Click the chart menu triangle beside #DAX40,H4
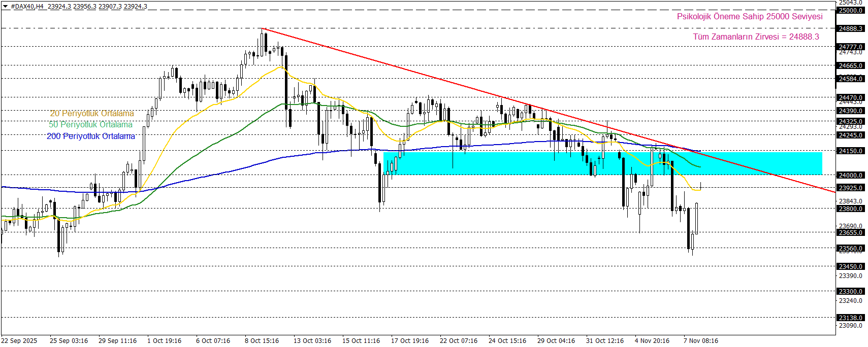Viewport: 868px width, 347px height. 5,6
